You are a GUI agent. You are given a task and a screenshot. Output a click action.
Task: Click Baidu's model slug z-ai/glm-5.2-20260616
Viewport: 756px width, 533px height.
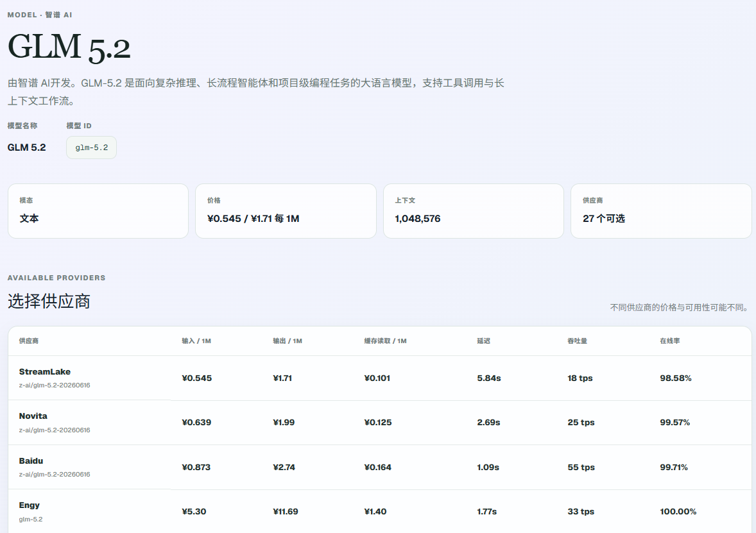click(55, 474)
